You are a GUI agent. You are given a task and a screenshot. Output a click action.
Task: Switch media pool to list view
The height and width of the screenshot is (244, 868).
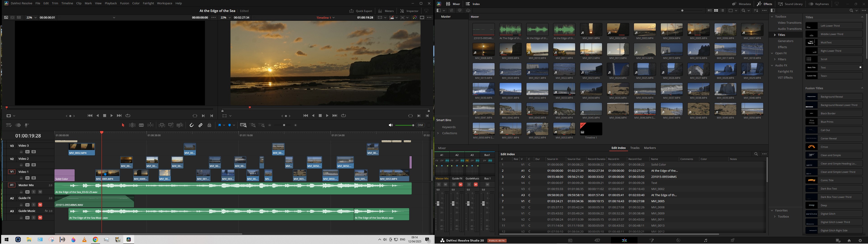click(722, 11)
